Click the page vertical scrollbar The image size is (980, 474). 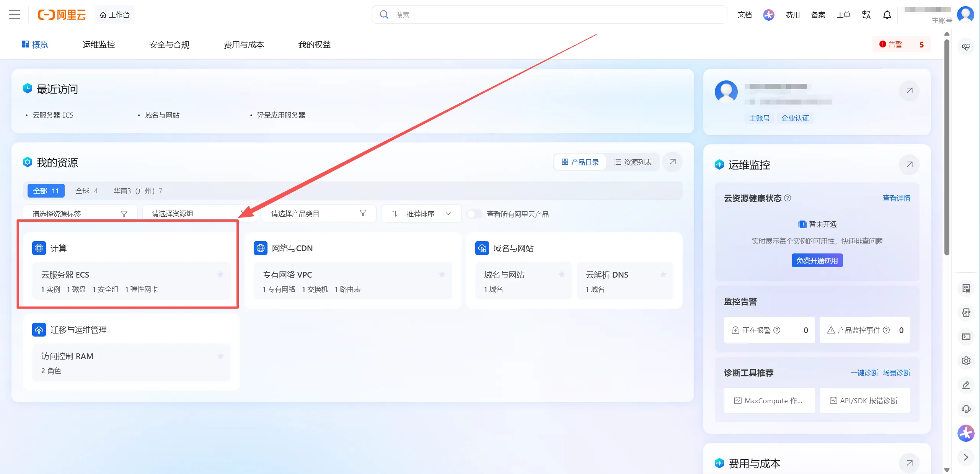947,147
